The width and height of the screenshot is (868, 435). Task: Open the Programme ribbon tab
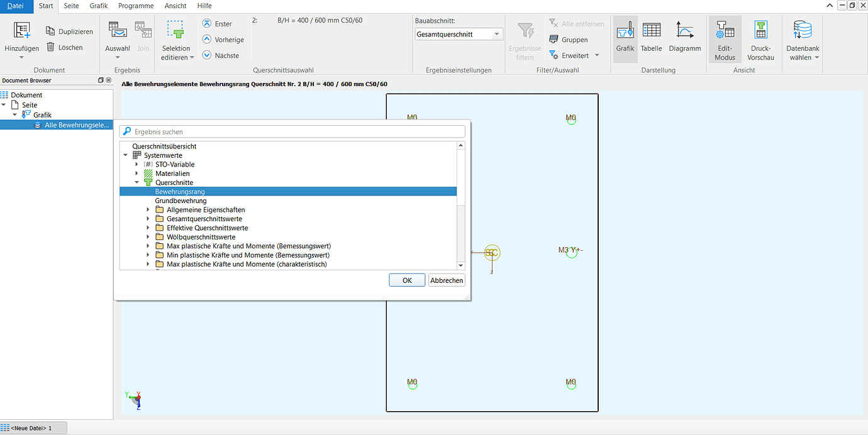click(135, 6)
